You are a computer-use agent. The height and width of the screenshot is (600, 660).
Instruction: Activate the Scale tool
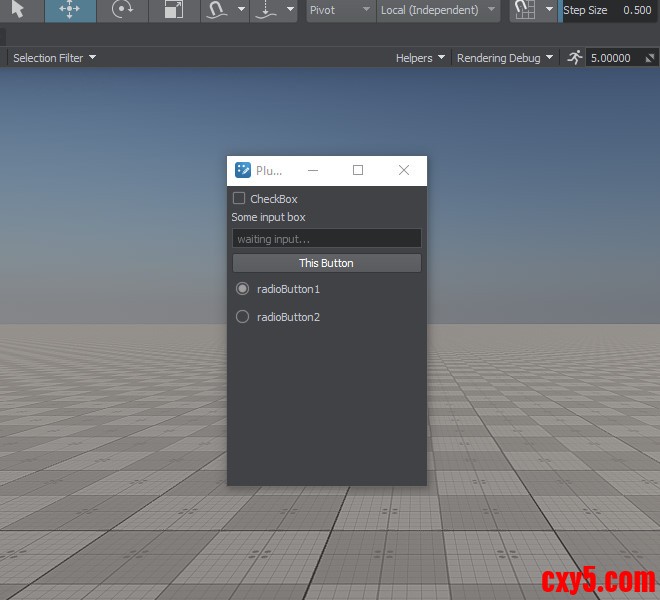click(174, 10)
